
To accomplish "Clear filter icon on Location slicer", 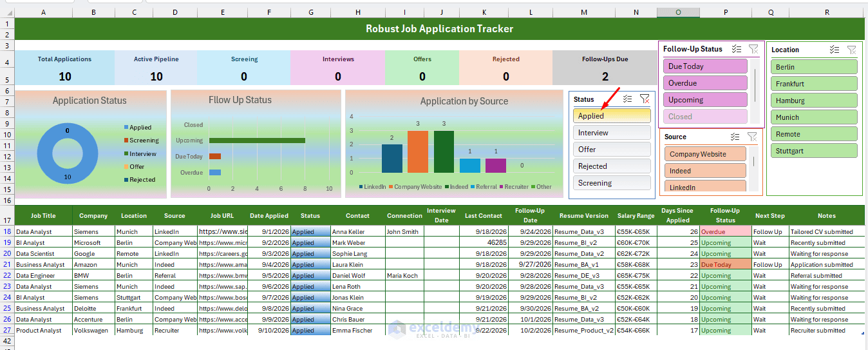I will click(851, 50).
